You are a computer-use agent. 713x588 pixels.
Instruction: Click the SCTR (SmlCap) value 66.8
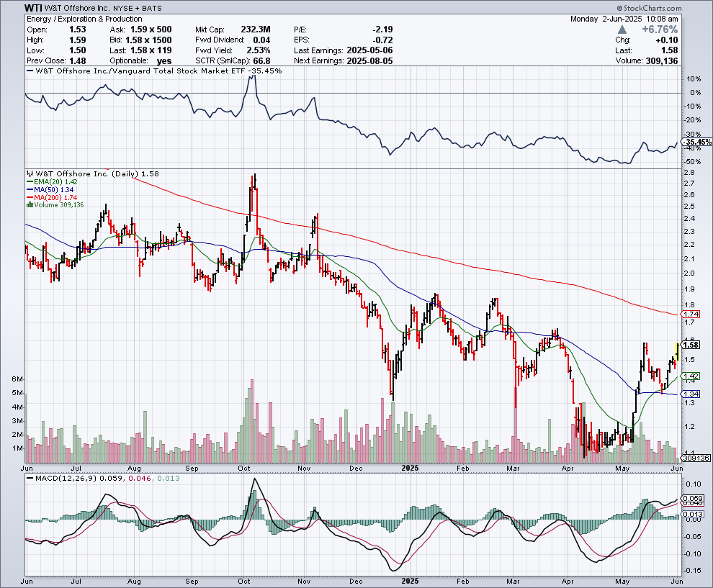261,61
